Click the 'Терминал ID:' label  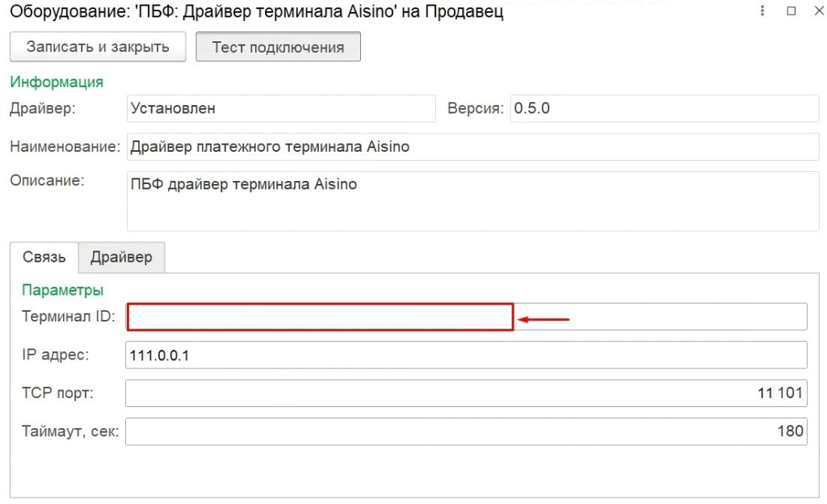tap(69, 317)
